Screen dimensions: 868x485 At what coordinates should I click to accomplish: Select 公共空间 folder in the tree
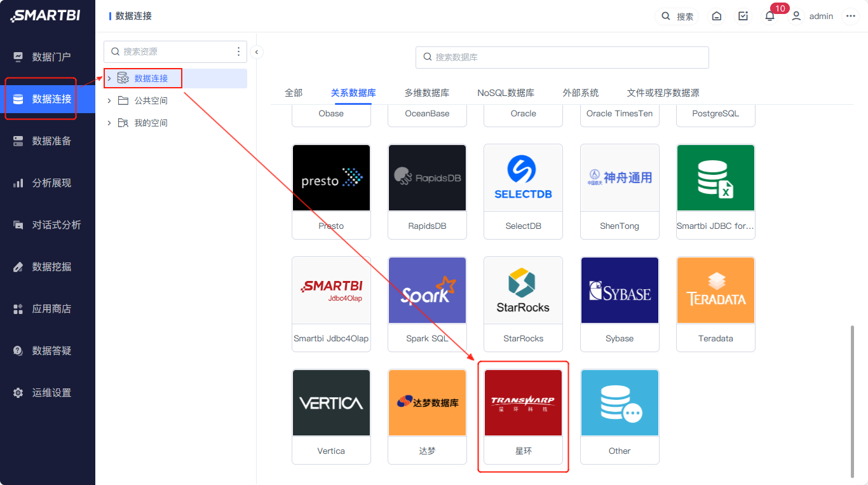tap(151, 100)
